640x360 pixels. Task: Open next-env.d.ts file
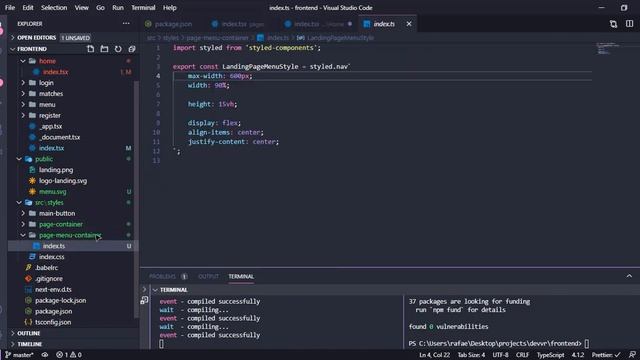[53, 289]
